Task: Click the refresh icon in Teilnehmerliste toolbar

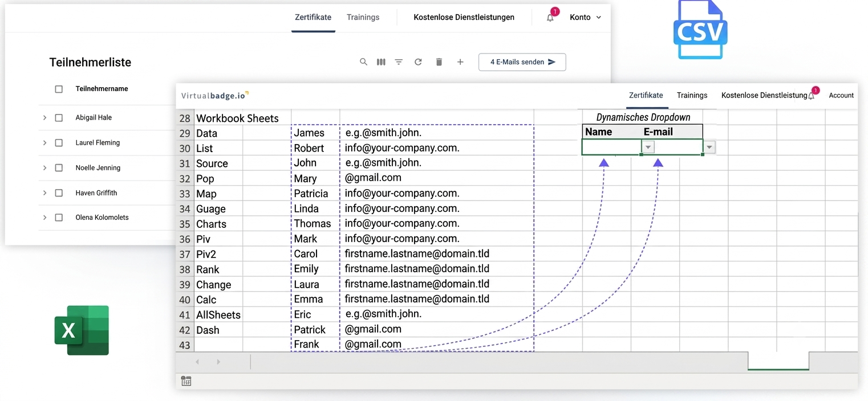Action: coord(418,62)
